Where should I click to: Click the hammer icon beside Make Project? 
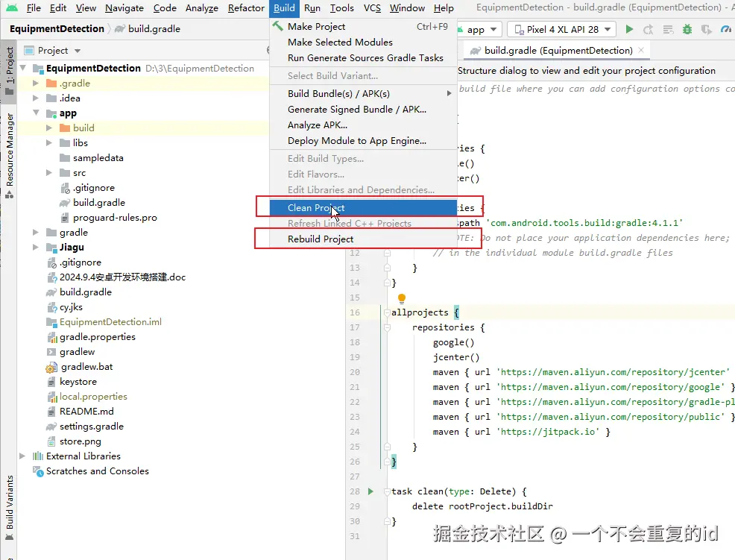click(278, 26)
